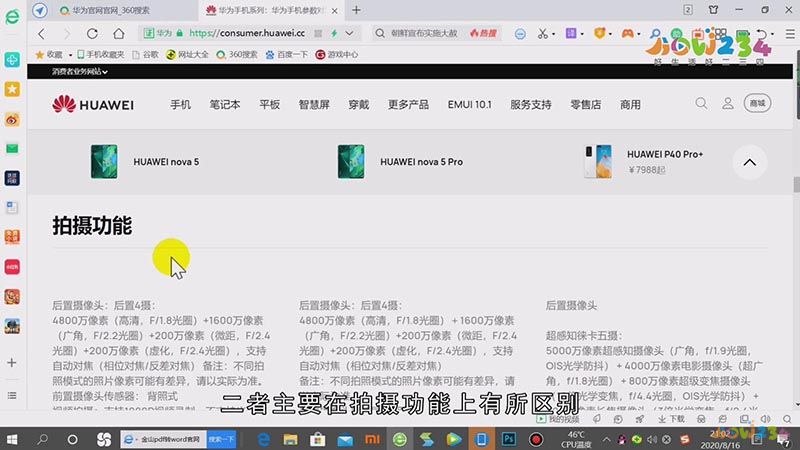Switch to the 华为官网官网_360搜索 tab
Viewport: 800px width, 450px height.
(111, 10)
